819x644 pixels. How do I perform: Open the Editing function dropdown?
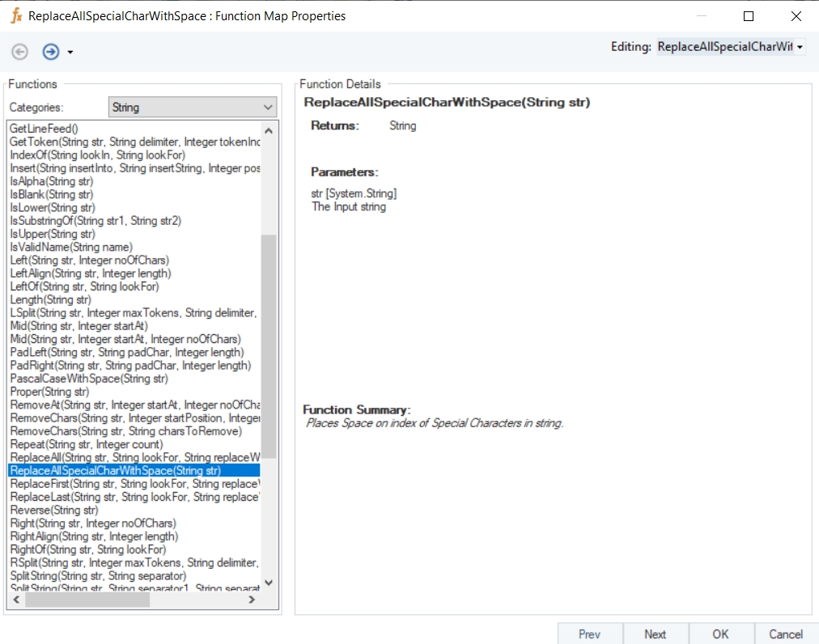click(x=800, y=47)
